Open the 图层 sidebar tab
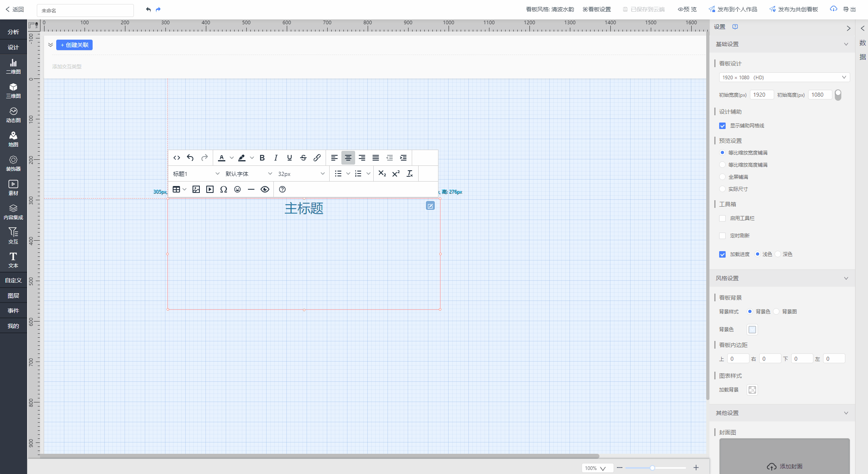868x474 pixels. pyautogui.click(x=13, y=296)
